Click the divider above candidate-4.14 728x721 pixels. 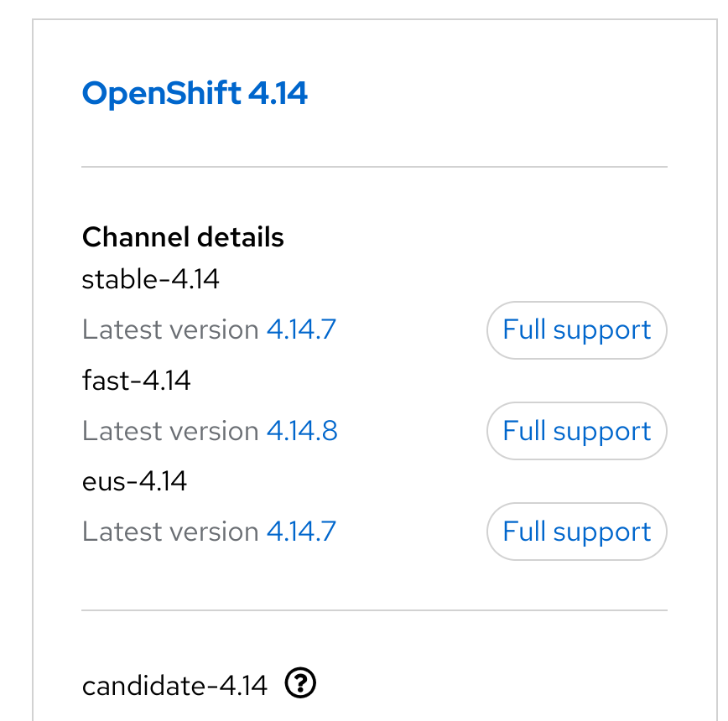tap(374, 610)
